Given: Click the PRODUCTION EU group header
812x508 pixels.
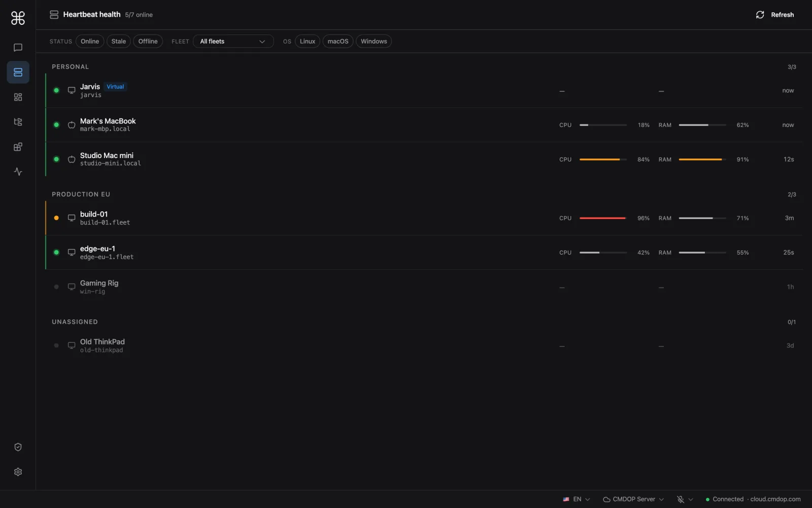Looking at the screenshot, I should coord(81,194).
